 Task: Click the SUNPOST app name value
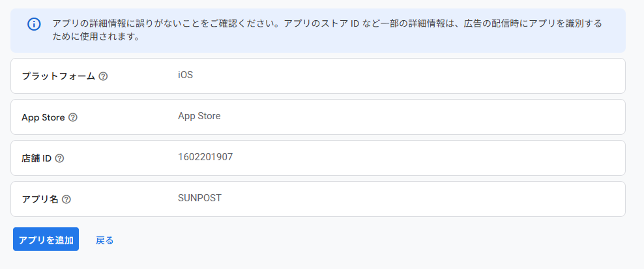(x=199, y=198)
